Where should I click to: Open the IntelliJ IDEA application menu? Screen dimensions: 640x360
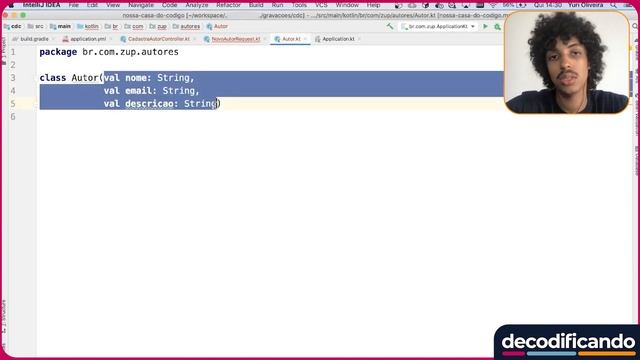[41, 5]
